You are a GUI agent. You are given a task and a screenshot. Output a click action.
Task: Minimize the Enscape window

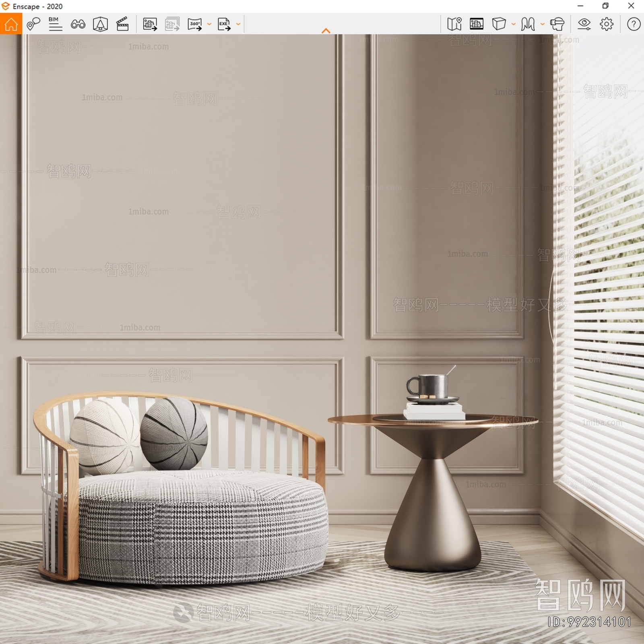click(x=580, y=6)
